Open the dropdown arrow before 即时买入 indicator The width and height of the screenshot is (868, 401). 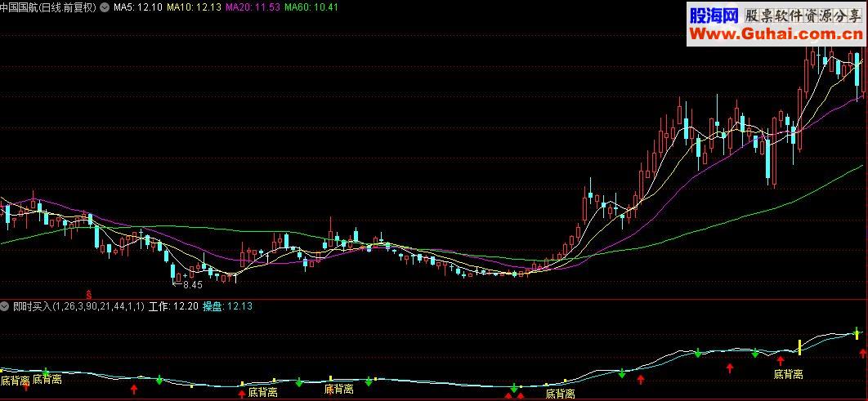click(x=4, y=306)
